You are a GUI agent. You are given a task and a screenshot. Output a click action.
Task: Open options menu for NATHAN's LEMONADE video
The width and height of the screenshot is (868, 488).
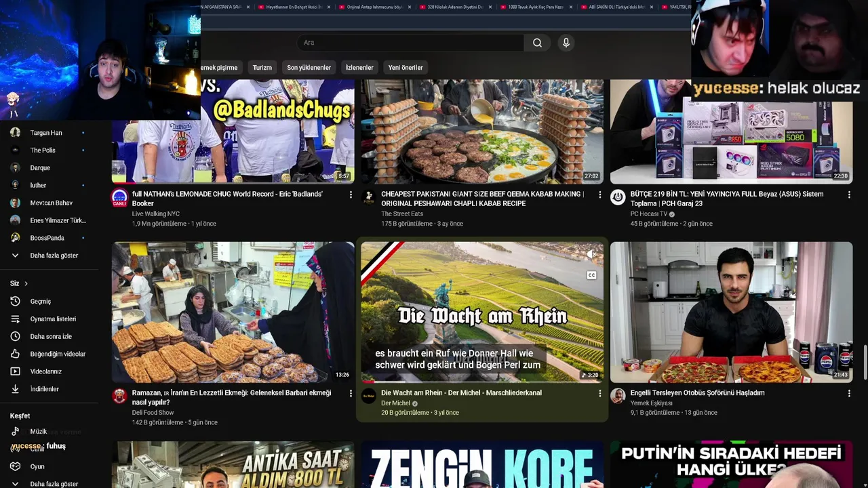(x=351, y=195)
